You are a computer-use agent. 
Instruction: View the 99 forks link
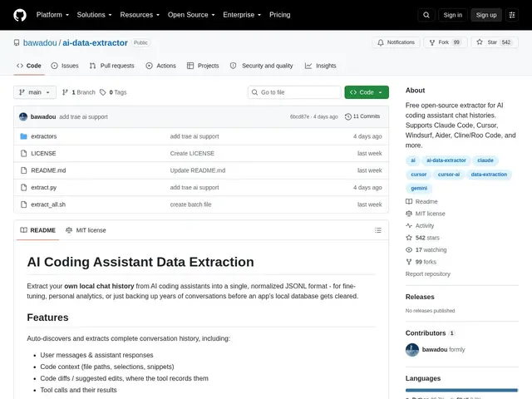[421, 262]
